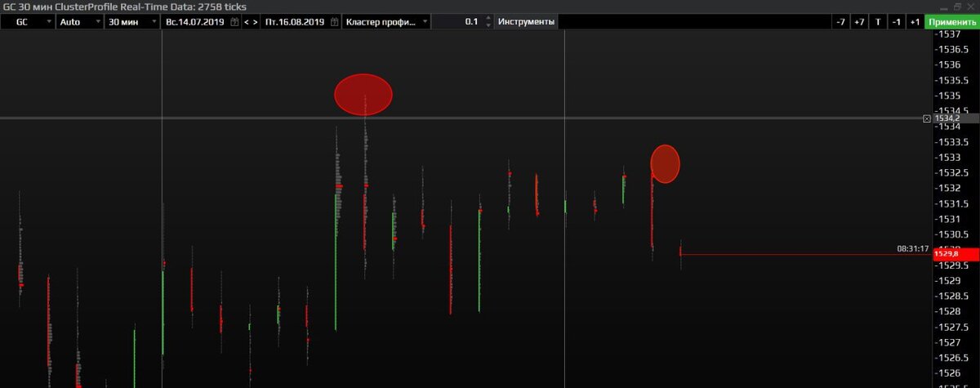Image resolution: width=980 pixels, height=388 pixels.
Task: Click the 1537 price scale label
Action: 947,34
